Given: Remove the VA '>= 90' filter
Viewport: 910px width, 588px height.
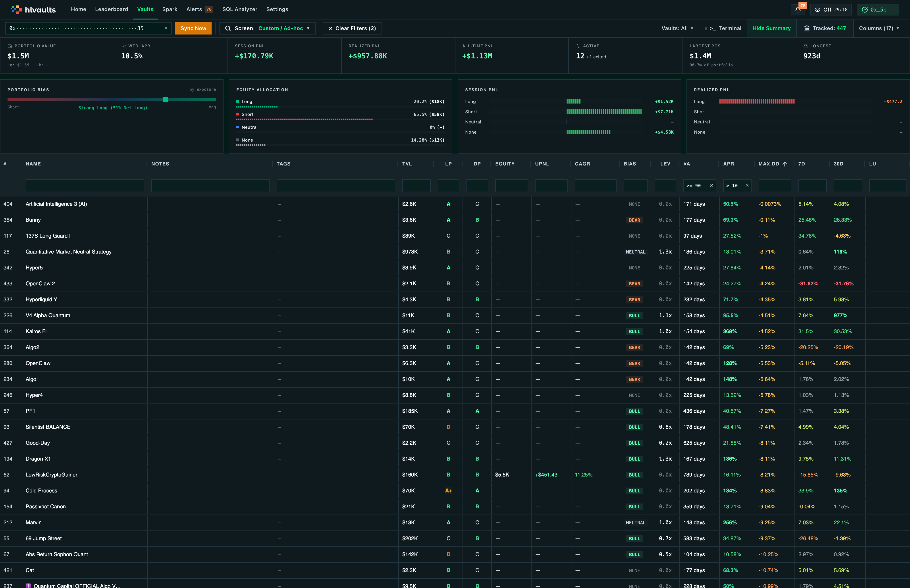Looking at the screenshot, I should tap(711, 186).
